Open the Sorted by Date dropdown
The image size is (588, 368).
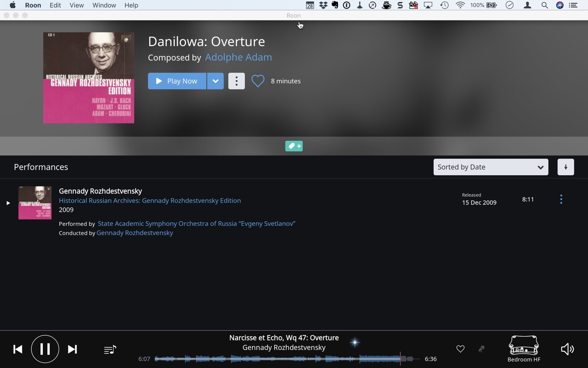(x=491, y=167)
